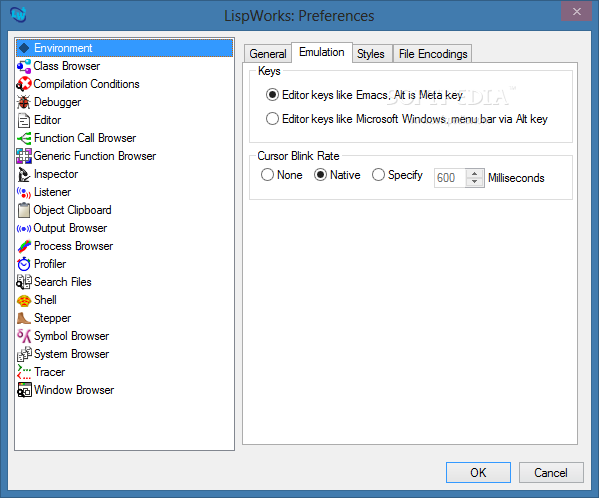599x498 pixels.
Task: Choose Native cursor blink rate
Action: point(337,175)
